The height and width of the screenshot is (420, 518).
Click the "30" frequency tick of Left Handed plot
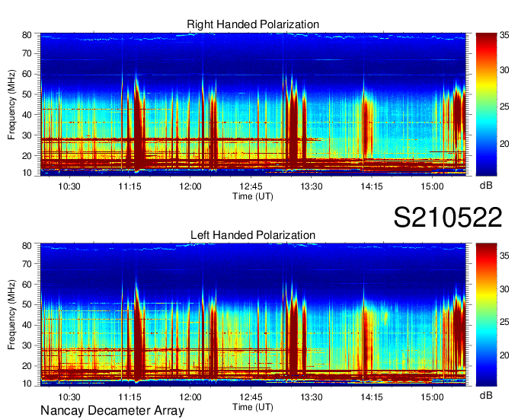coord(27,345)
